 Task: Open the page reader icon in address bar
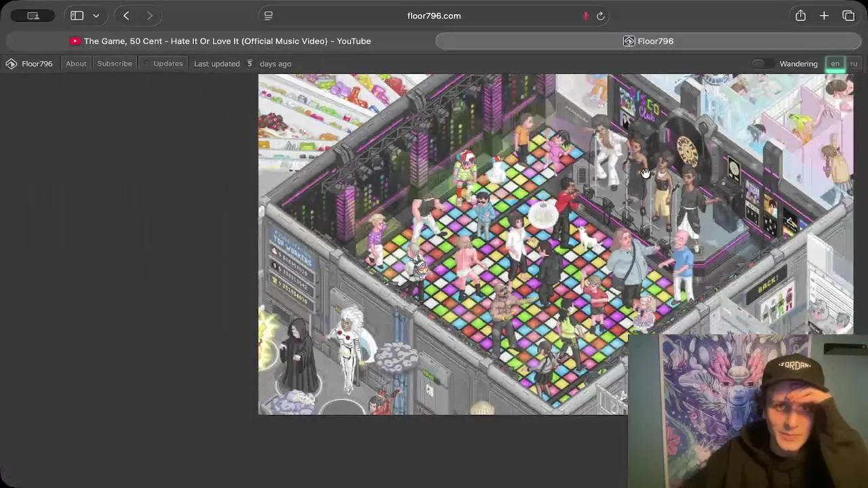click(x=269, y=16)
